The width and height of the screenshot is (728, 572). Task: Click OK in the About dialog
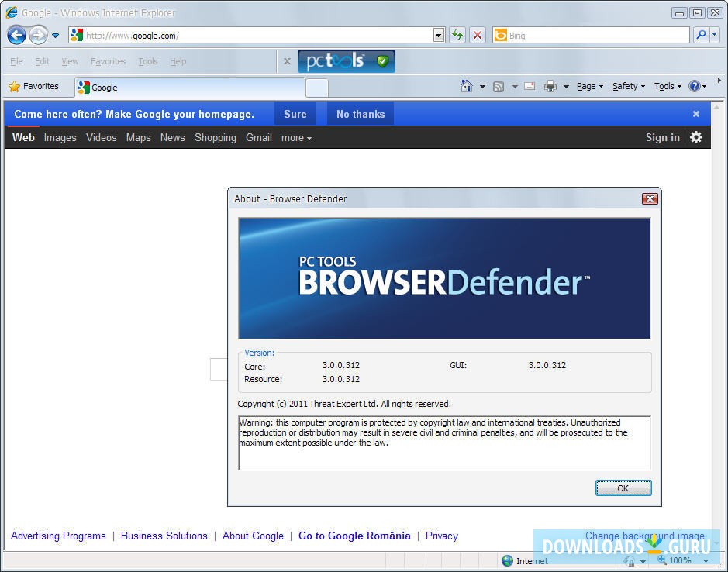point(623,488)
